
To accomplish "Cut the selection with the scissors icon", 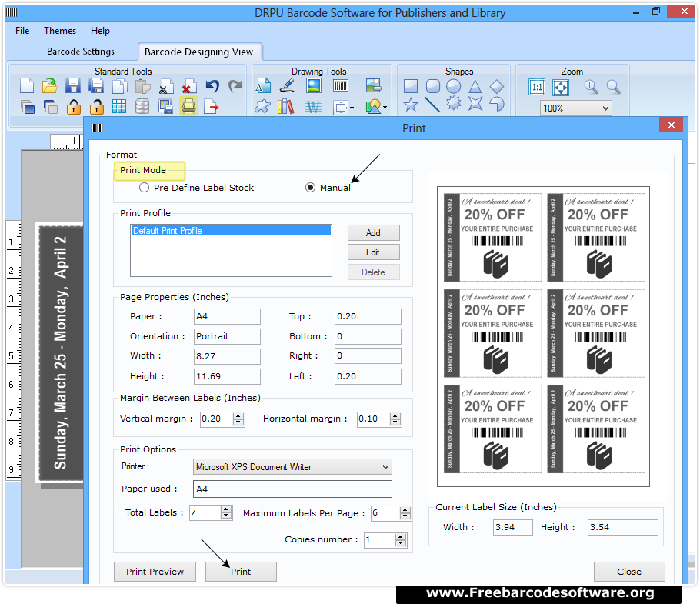I will (x=165, y=87).
